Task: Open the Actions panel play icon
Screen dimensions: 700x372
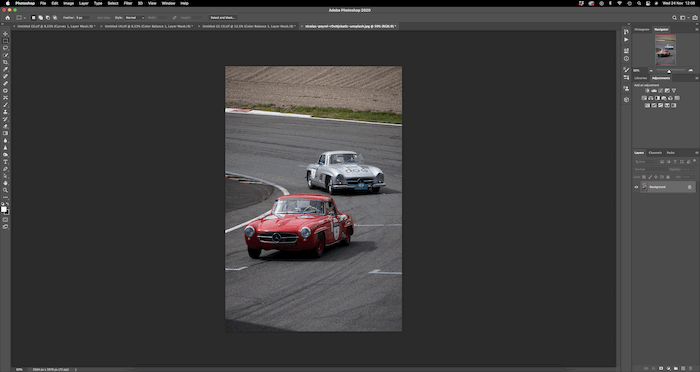Action: (626, 39)
